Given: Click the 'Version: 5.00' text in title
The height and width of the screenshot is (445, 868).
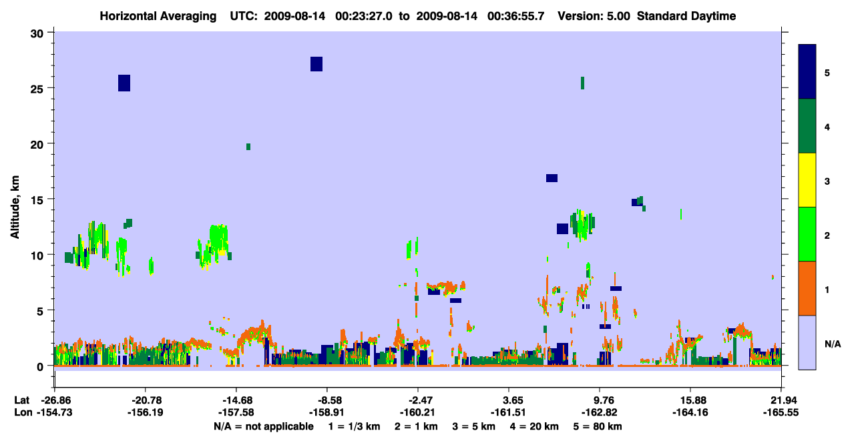Looking at the screenshot, I should (594, 16).
